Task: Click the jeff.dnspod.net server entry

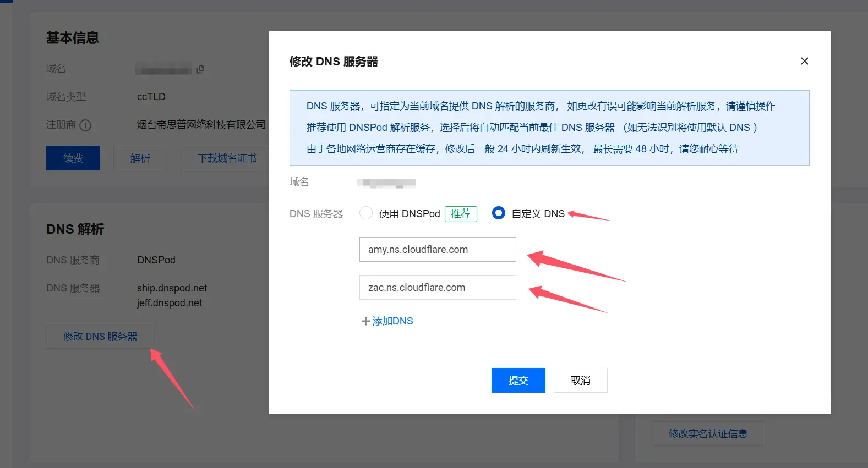Action: point(170,303)
